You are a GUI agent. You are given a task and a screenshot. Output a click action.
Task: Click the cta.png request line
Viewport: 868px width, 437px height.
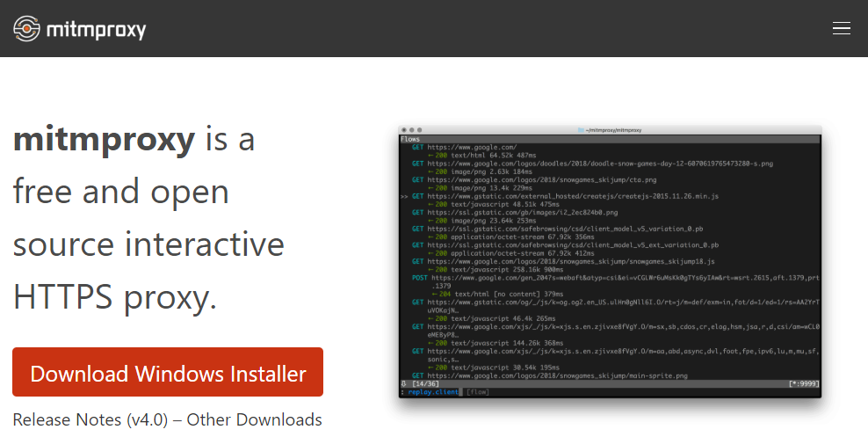click(534, 180)
